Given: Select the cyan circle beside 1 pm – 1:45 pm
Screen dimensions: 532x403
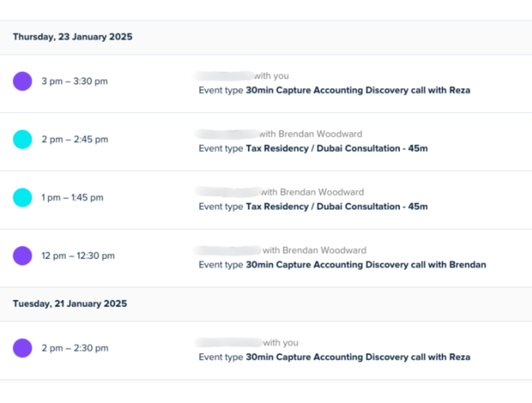Looking at the screenshot, I should 23,197.
